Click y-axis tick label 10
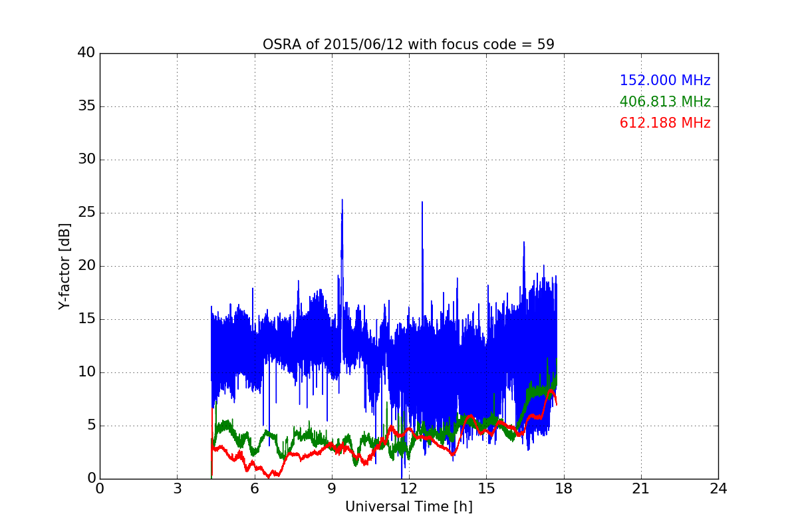798x532 pixels. point(86,372)
